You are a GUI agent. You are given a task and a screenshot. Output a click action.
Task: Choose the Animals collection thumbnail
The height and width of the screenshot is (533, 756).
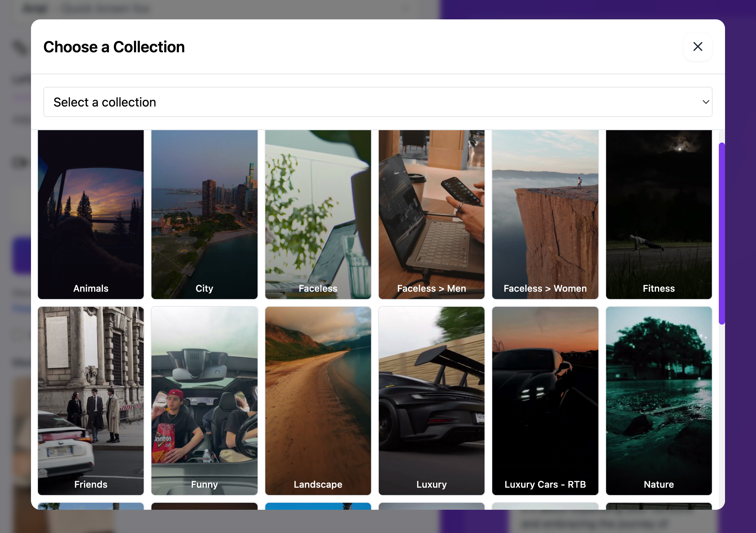(x=91, y=214)
